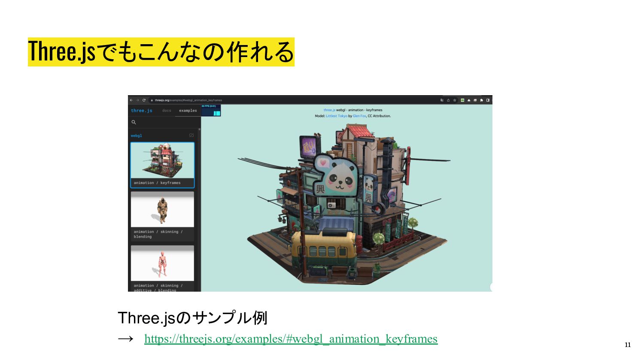
Task: Click the threejs.org address bar URL
Action: tap(188, 100)
